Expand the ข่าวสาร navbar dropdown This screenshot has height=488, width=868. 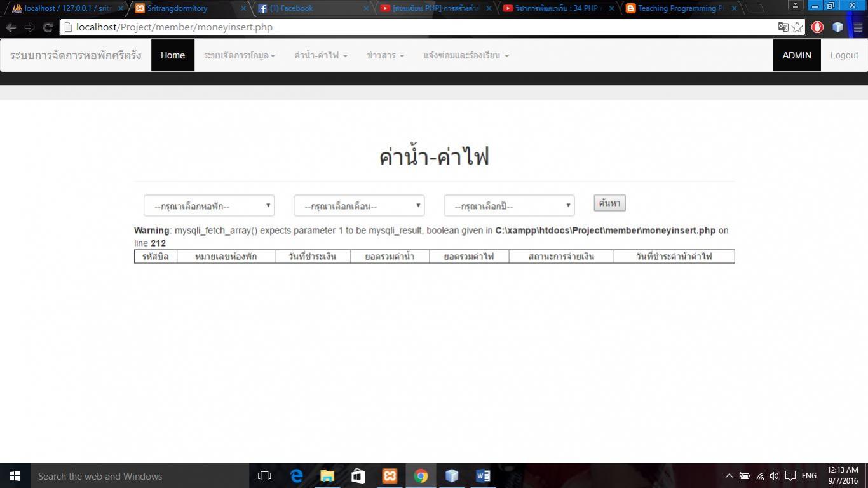[x=385, y=56]
